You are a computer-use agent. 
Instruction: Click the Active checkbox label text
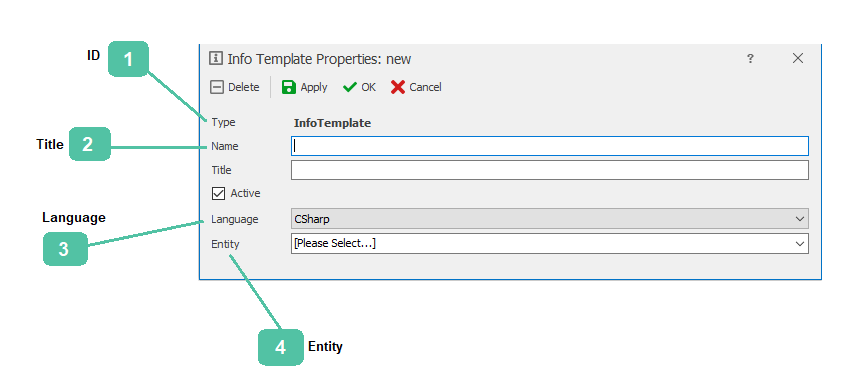245,193
